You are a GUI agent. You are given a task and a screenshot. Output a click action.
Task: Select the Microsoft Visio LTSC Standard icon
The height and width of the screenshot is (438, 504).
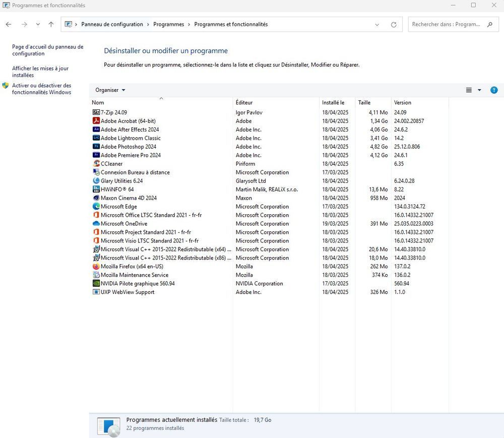click(96, 241)
